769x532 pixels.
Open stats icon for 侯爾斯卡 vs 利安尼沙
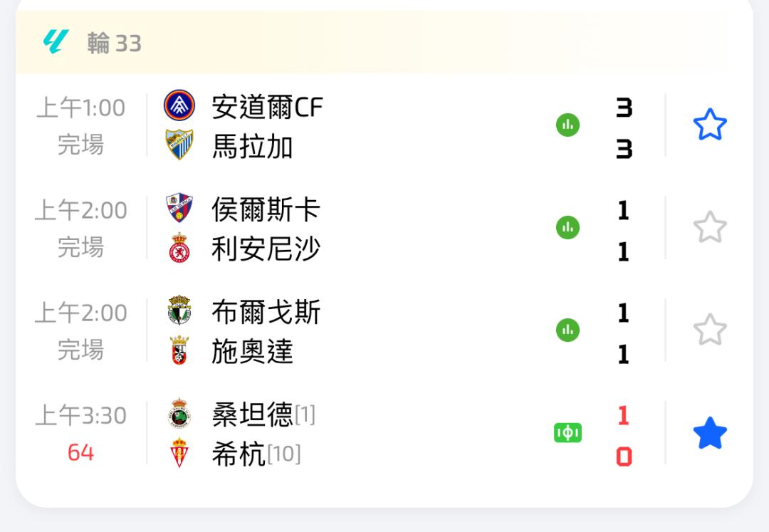(x=567, y=228)
